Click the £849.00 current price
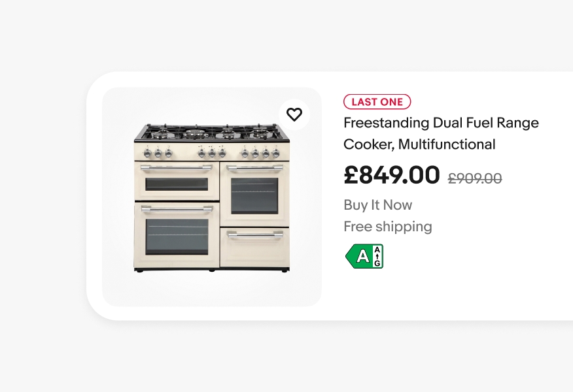Image resolution: width=573 pixels, height=392 pixels. [x=392, y=175]
